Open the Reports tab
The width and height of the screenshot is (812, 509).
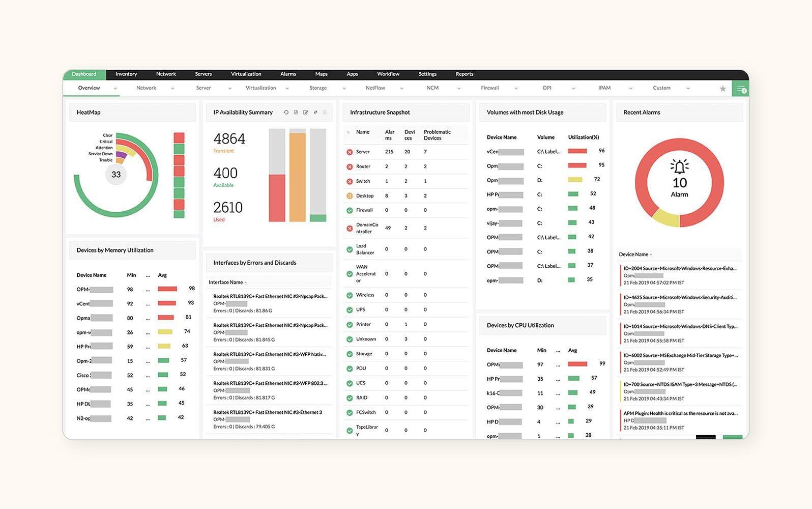(464, 74)
